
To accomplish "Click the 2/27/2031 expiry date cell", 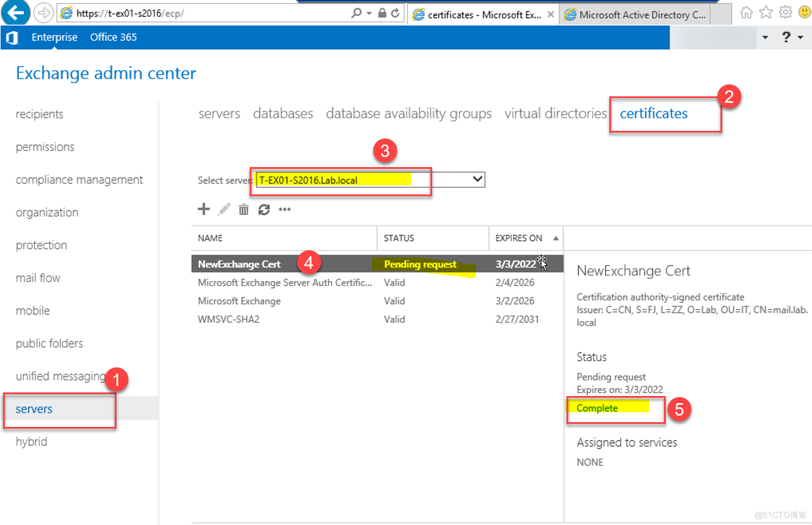I will click(x=517, y=319).
